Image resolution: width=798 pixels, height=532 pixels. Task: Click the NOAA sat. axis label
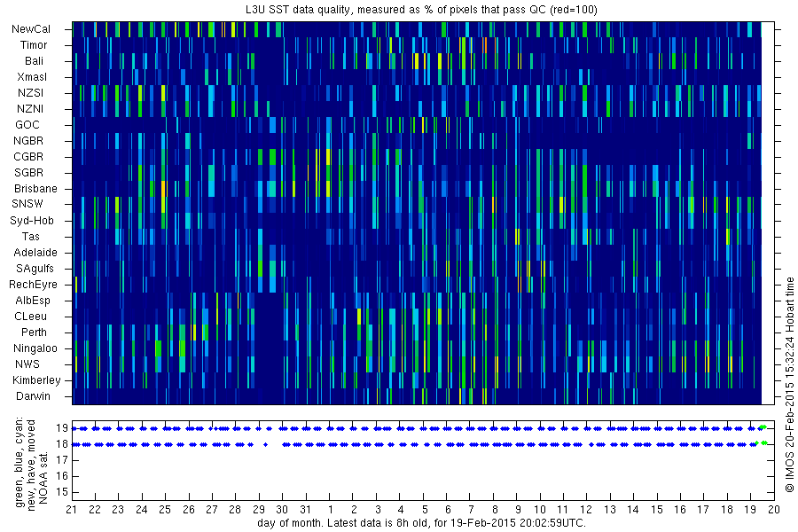click(x=43, y=477)
